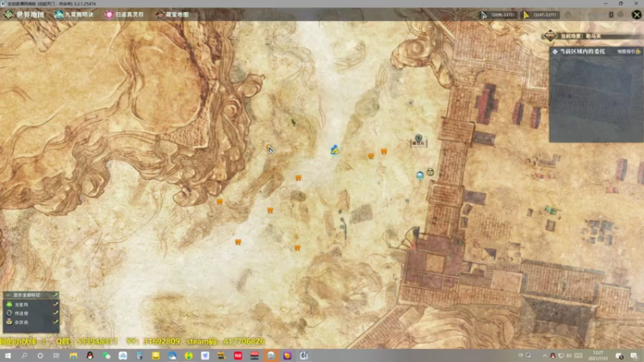The height and width of the screenshot is (362, 644).
Task: Switch to the 藏宝地图 treasure map tab
Action: (x=172, y=14)
